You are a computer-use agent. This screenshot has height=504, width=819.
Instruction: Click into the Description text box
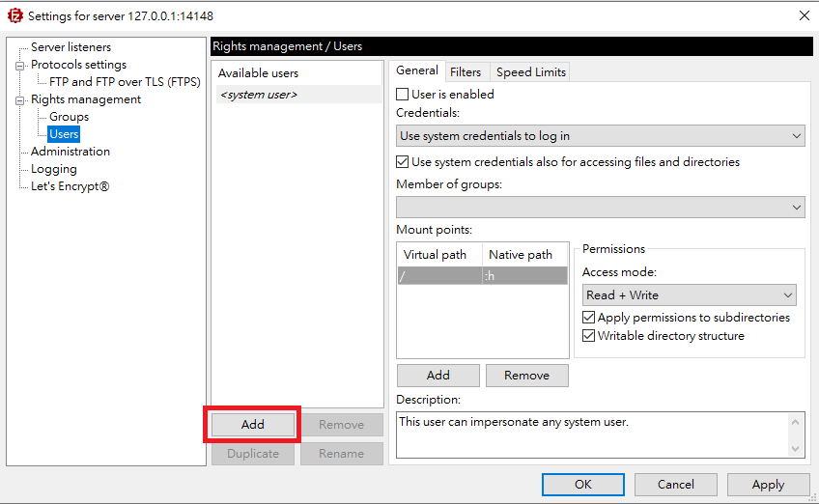point(593,435)
